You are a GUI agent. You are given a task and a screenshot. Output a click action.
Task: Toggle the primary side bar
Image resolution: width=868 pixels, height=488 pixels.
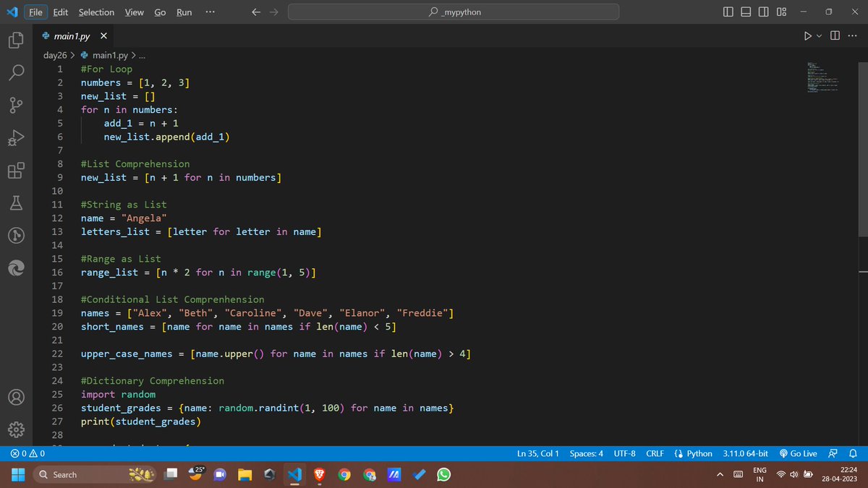pos(728,12)
